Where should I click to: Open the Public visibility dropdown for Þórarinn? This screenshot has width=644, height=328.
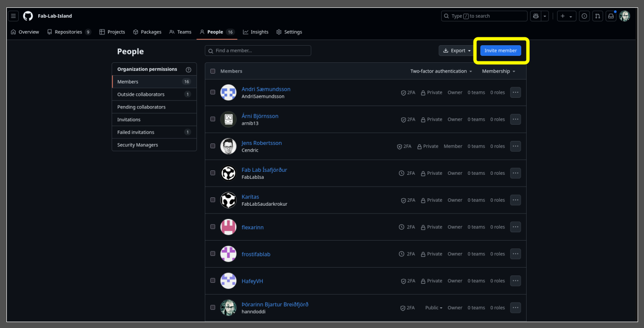[434, 308]
